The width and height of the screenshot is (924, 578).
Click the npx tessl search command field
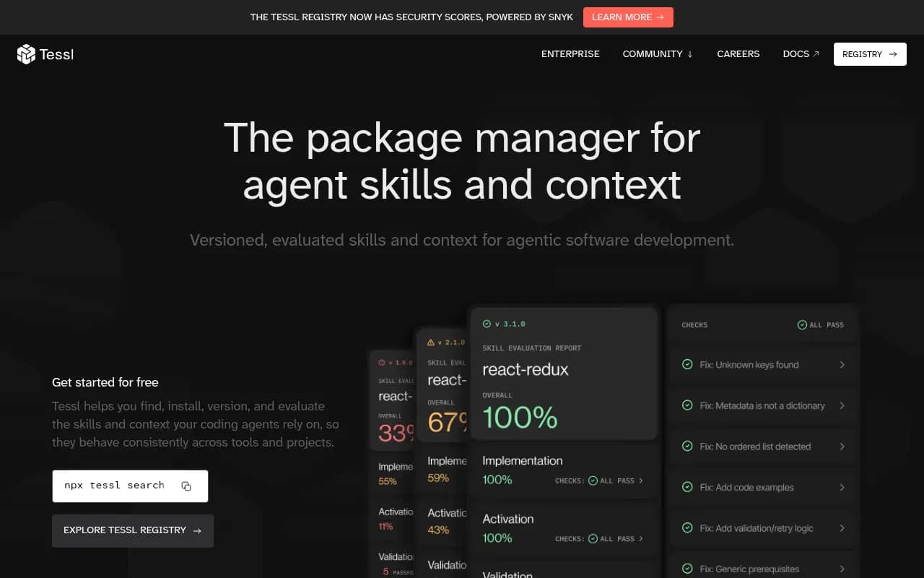point(130,486)
